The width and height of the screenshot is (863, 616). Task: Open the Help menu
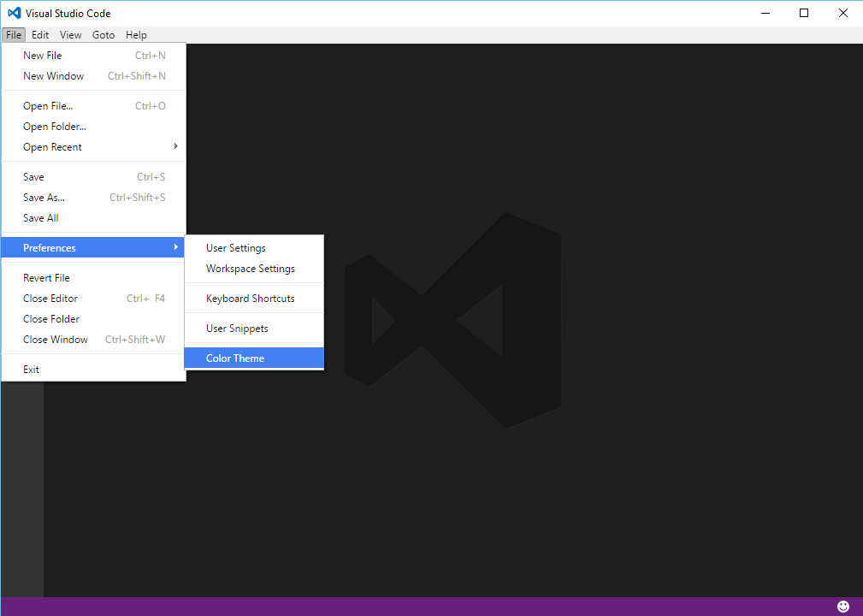click(x=136, y=35)
